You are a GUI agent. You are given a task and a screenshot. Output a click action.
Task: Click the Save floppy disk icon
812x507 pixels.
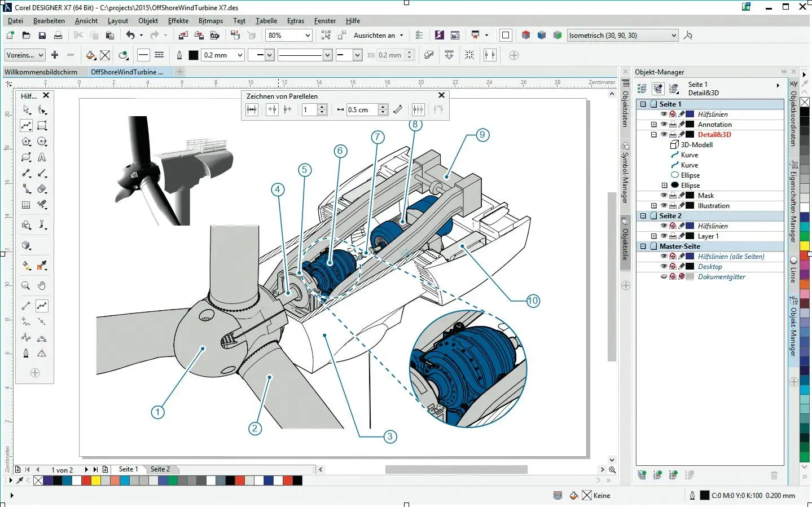tap(42, 36)
